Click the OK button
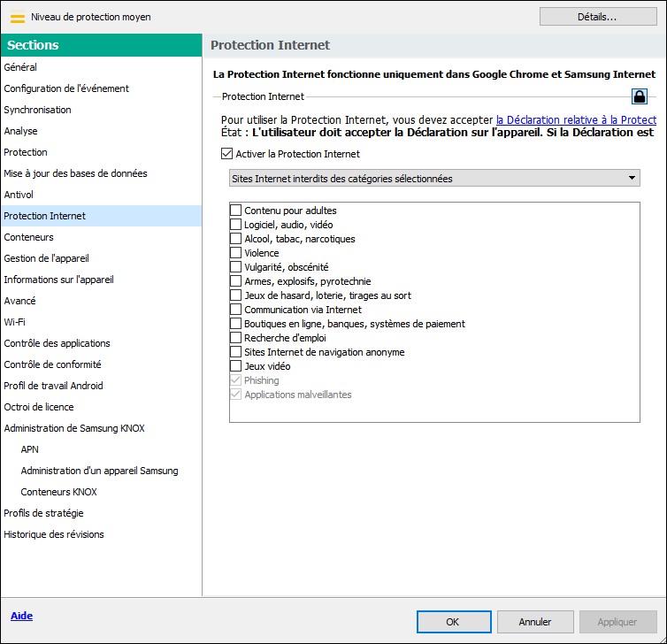The image size is (667, 644). [452, 622]
